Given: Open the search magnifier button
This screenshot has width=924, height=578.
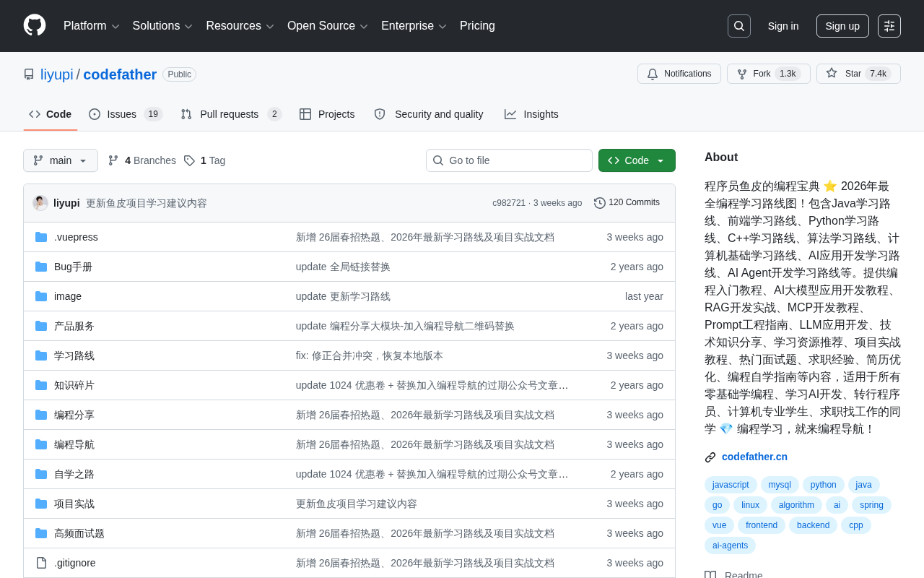Looking at the screenshot, I should [x=739, y=26].
